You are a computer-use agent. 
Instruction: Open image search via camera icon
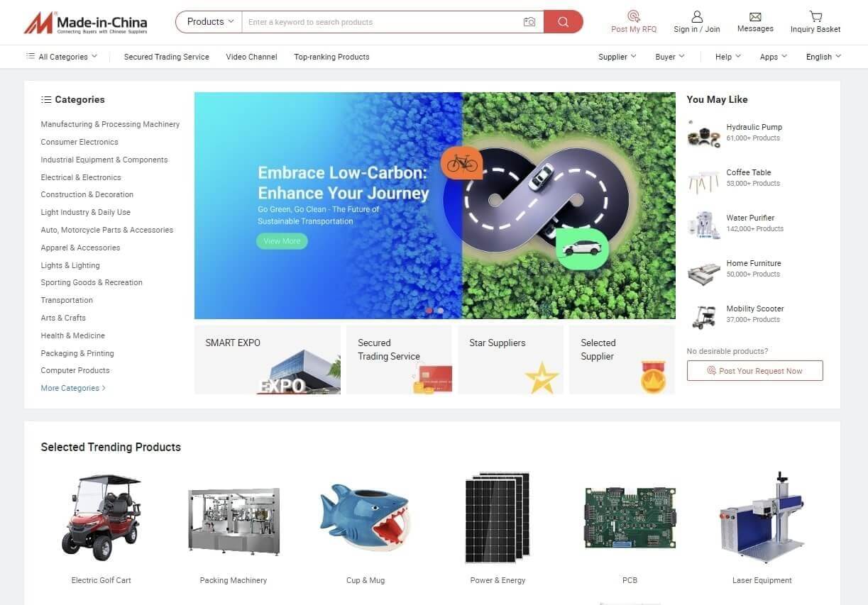point(529,22)
